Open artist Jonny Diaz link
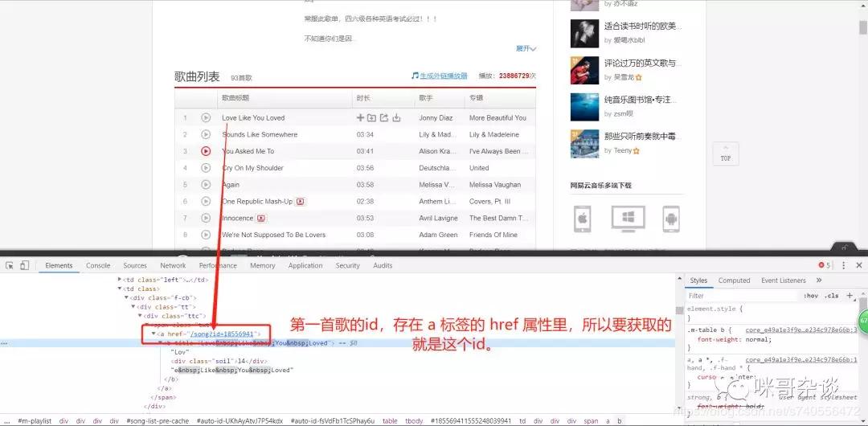 click(x=436, y=117)
